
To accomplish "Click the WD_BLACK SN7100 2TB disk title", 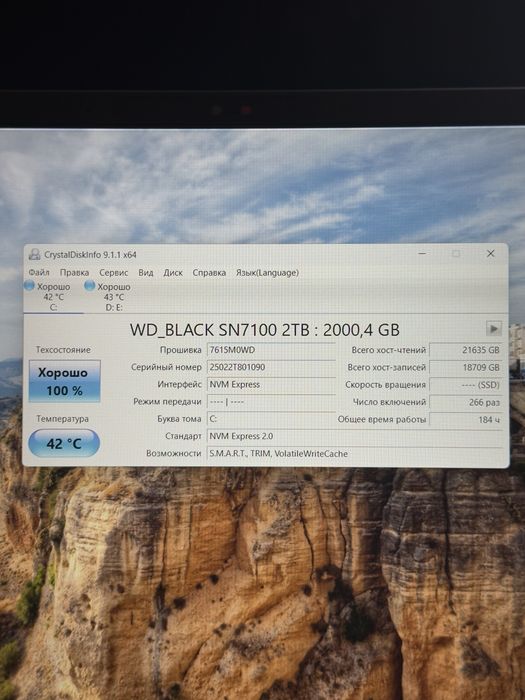I will (x=265, y=330).
